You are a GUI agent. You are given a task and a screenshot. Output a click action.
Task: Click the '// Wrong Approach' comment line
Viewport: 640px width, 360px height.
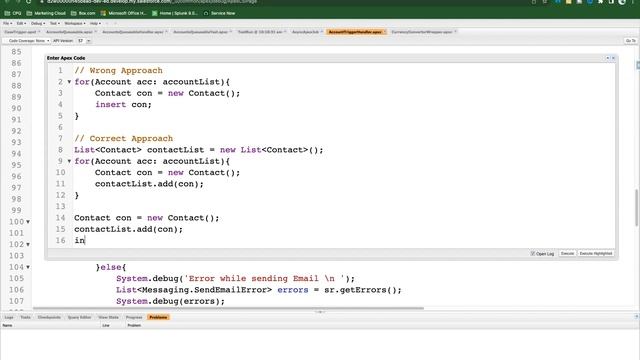pyautogui.click(x=118, y=71)
